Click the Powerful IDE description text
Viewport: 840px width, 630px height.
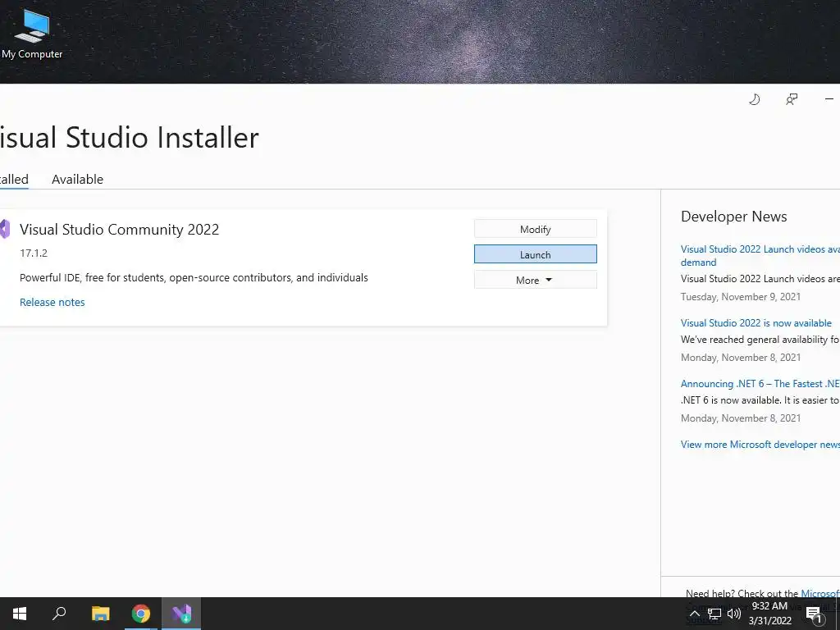pos(194,277)
